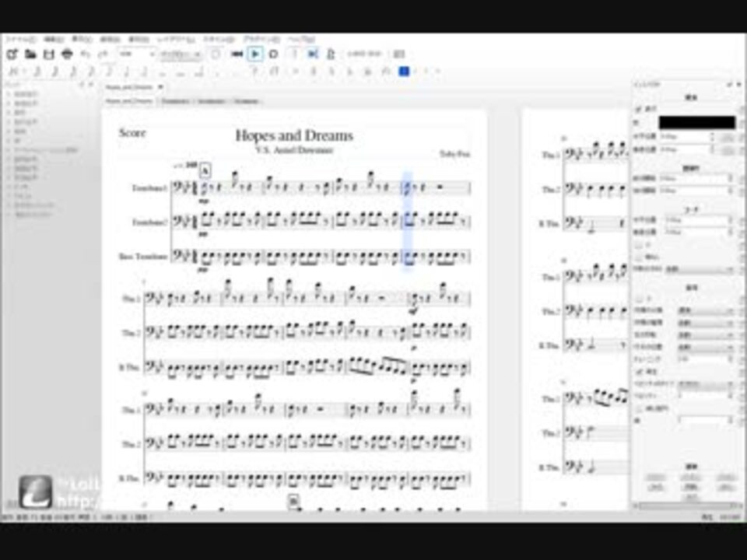Apply a sharp accidental
Image resolution: width=747 pixels, height=560 pixels.
(x=313, y=72)
